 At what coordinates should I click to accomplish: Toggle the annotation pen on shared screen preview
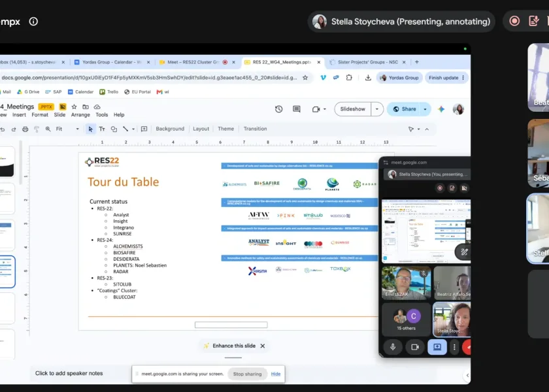(464, 252)
